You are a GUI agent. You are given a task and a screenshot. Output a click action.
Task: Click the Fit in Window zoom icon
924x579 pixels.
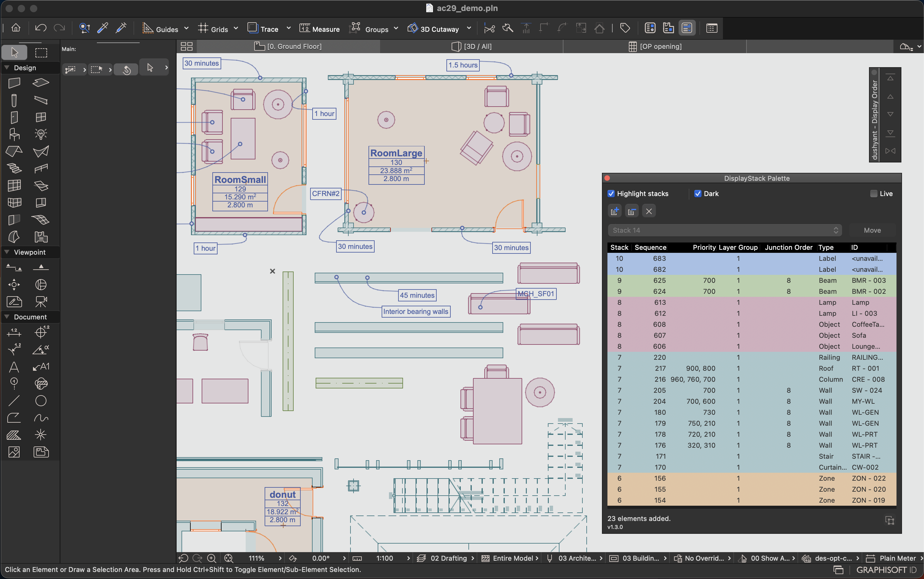(x=229, y=558)
